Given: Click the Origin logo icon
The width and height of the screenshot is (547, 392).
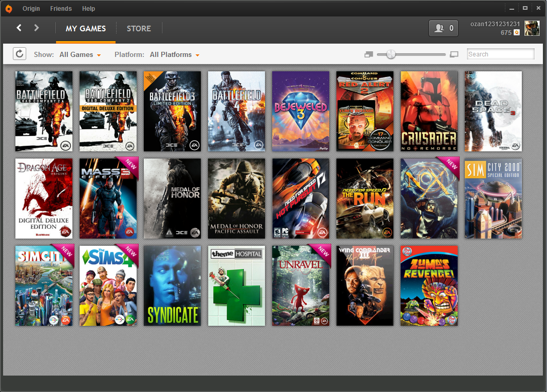Looking at the screenshot, I should (x=9, y=9).
